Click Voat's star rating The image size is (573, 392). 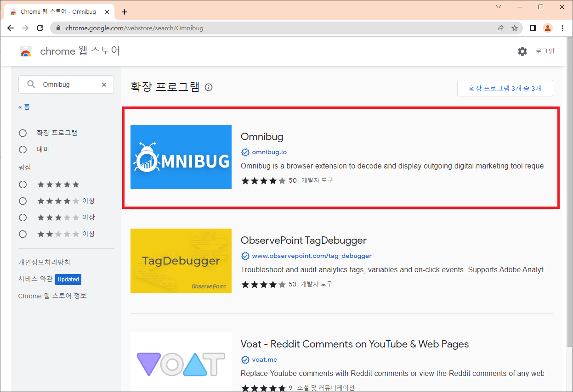(263, 388)
